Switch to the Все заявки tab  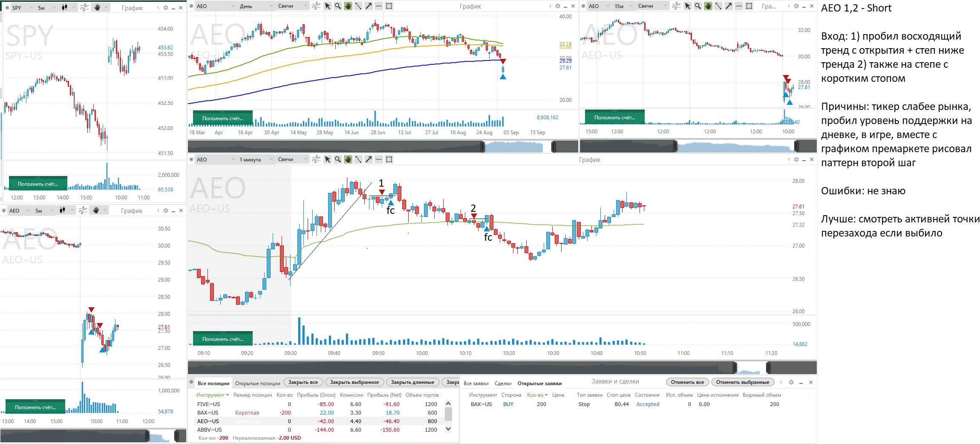(476, 383)
